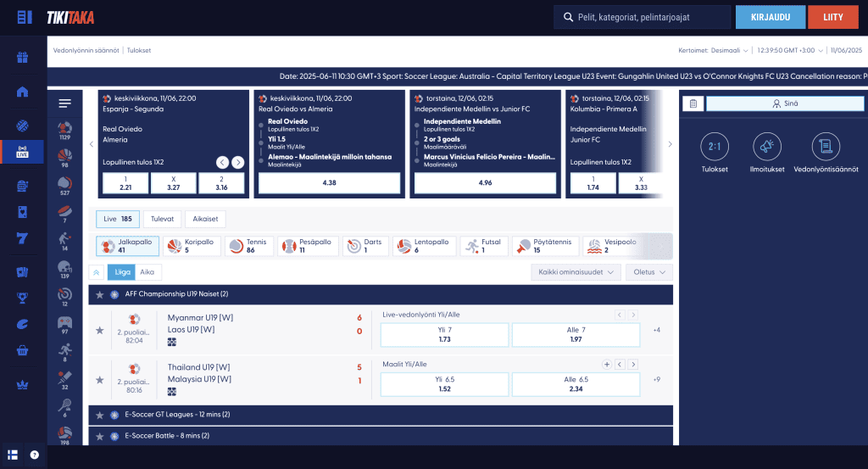
Task: Star the AFF Championship U19 Naiset league
Action: 100,294
